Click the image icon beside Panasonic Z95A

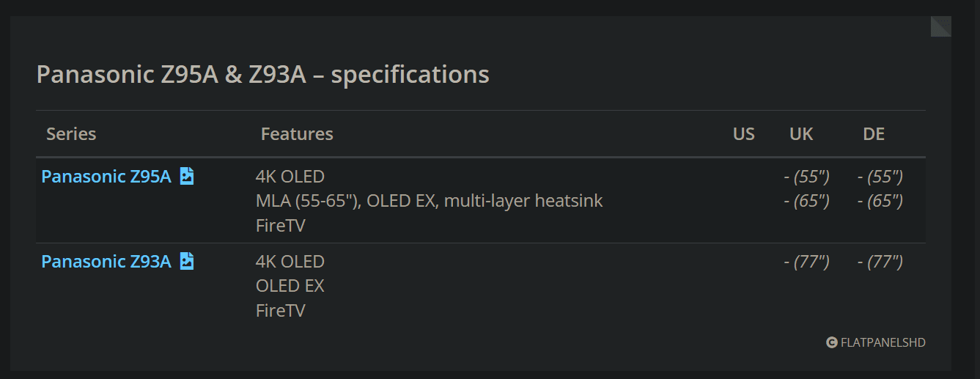pos(187,177)
